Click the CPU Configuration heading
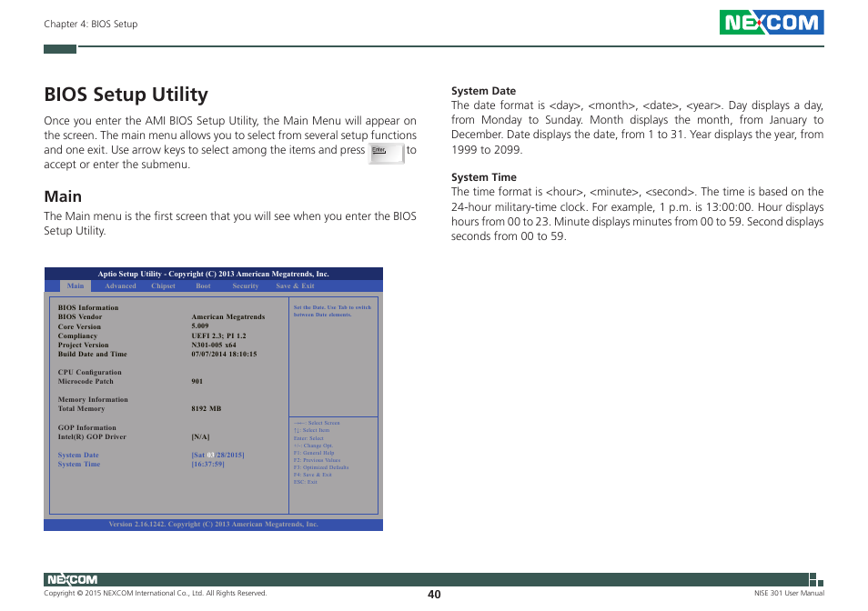This screenshot has height=611, width=868. [90, 372]
